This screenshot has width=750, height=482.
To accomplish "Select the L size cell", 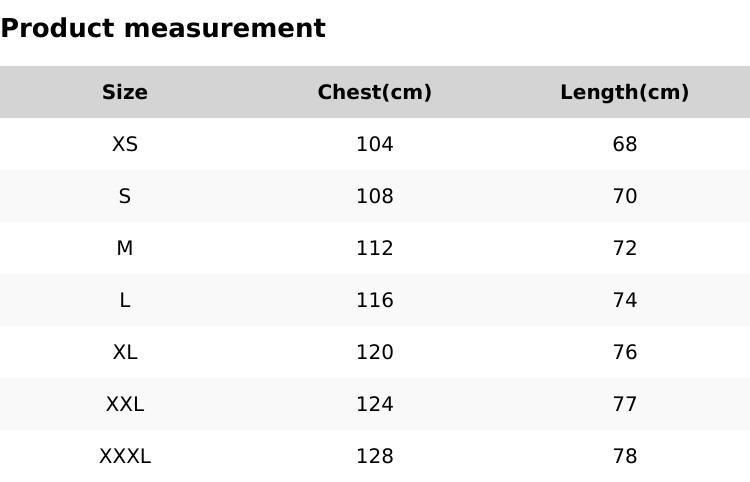I will tap(125, 301).
